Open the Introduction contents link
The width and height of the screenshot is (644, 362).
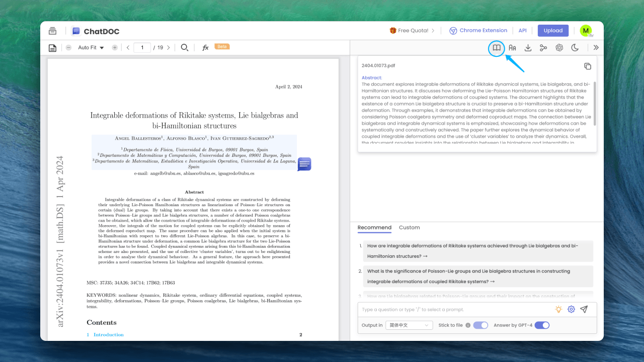(105, 335)
